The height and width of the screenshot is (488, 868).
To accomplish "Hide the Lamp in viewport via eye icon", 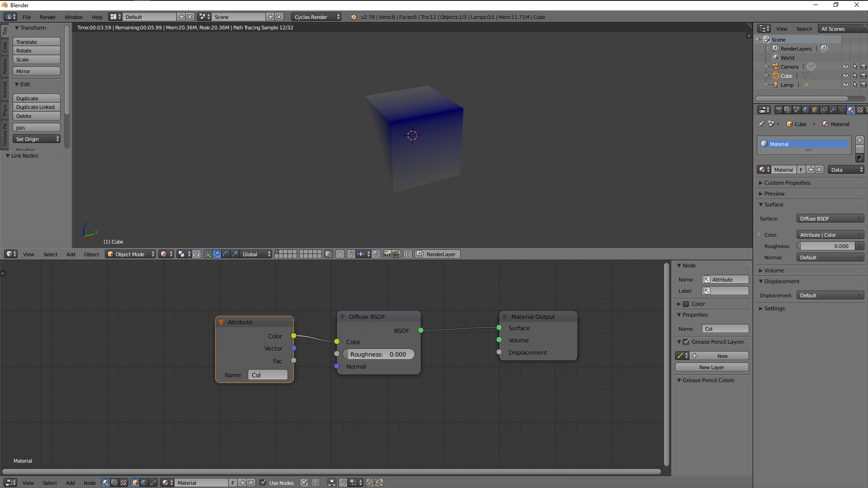I will [x=845, y=84].
